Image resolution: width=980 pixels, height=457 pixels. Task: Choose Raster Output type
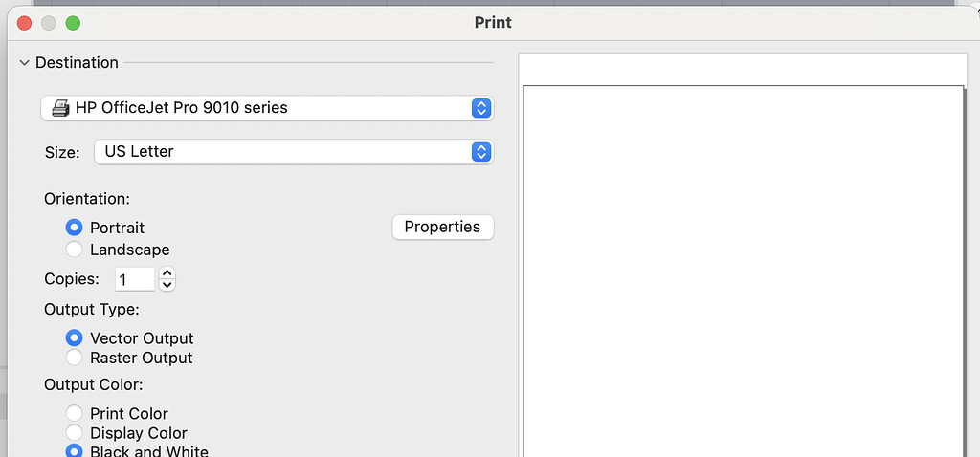pos(74,358)
